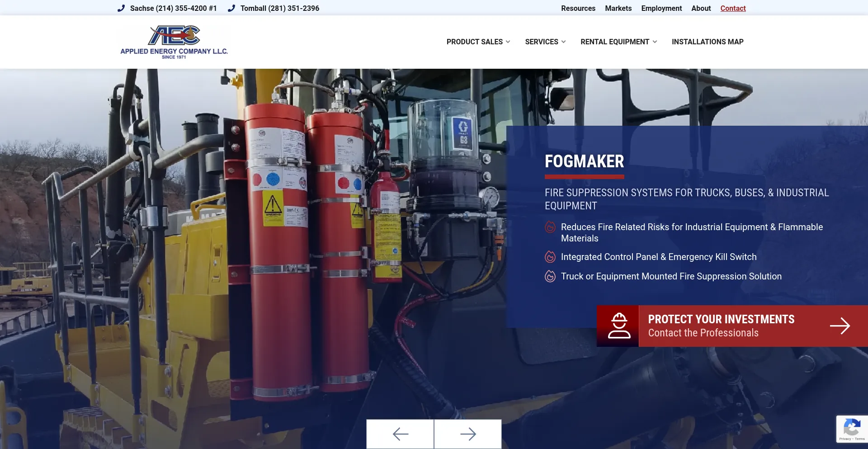Image resolution: width=868 pixels, height=449 pixels.
Task: Expand the Services dropdown chevron
Action: point(563,42)
